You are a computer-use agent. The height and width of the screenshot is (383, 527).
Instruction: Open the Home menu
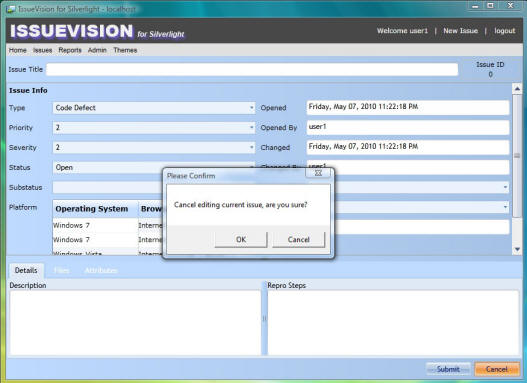(x=17, y=50)
